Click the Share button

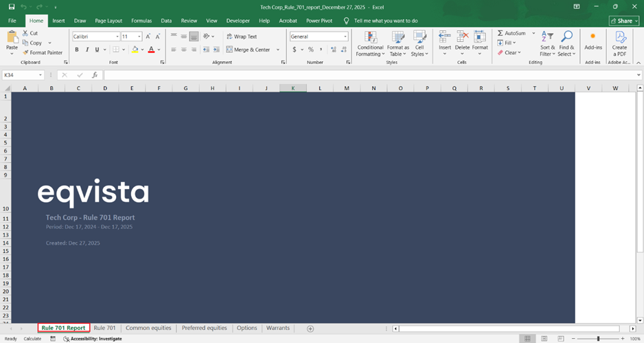pos(623,21)
